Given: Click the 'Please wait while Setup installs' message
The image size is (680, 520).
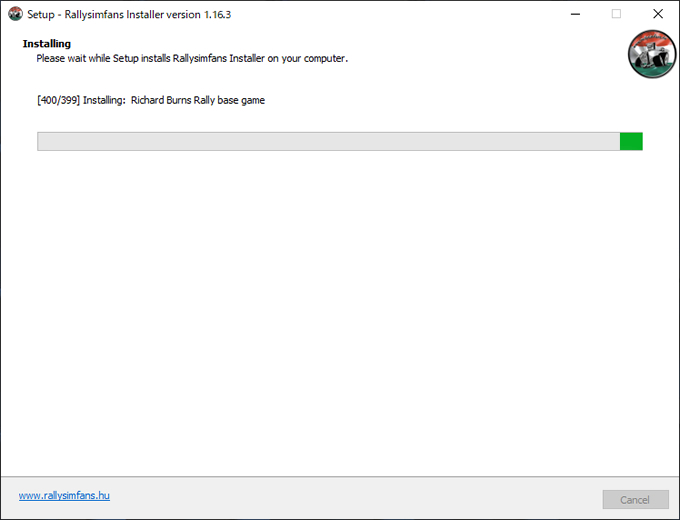Looking at the screenshot, I should pyautogui.click(x=192, y=58).
